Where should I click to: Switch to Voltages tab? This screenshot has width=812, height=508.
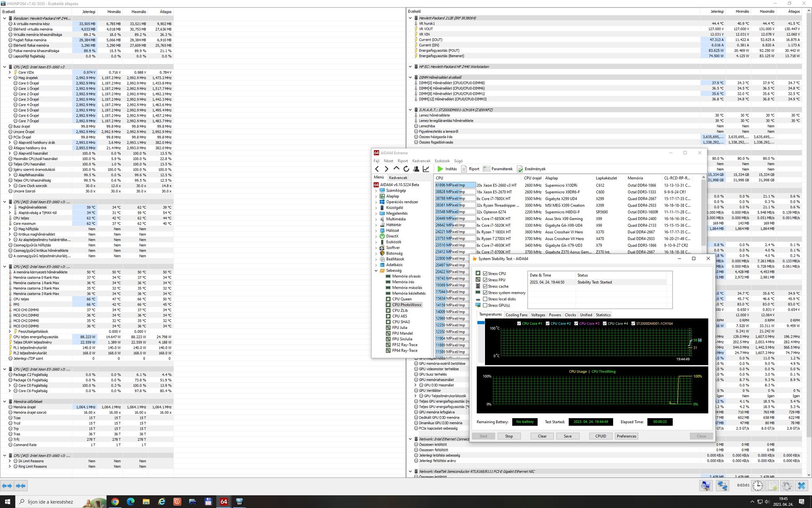tap(538, 315)
